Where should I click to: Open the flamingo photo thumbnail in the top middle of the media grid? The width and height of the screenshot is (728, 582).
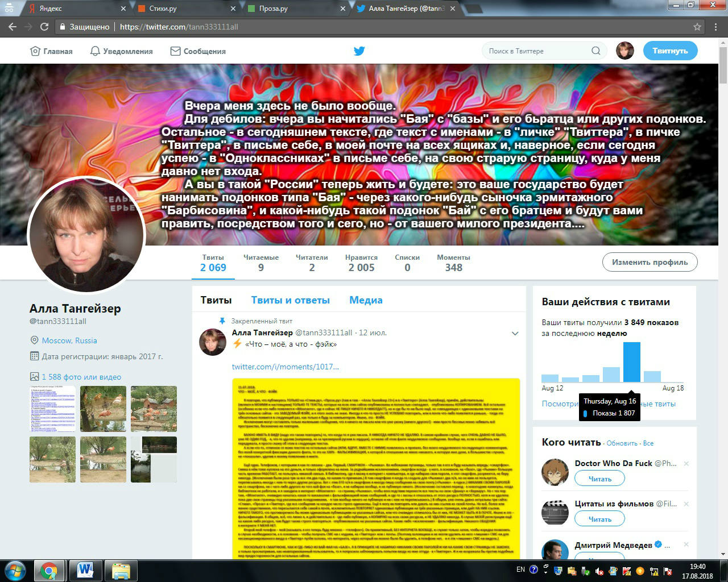(103, 409)
